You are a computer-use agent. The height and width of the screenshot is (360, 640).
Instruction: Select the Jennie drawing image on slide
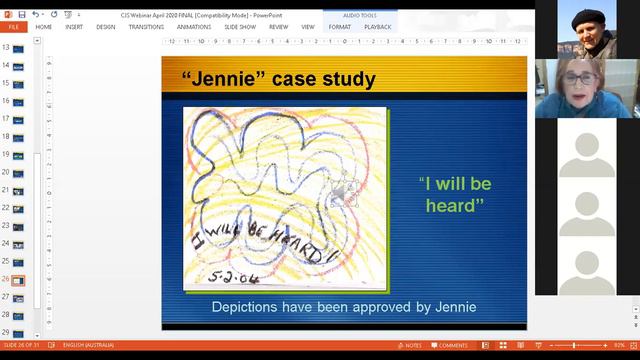pyautogui.click(x=284, y=199)
